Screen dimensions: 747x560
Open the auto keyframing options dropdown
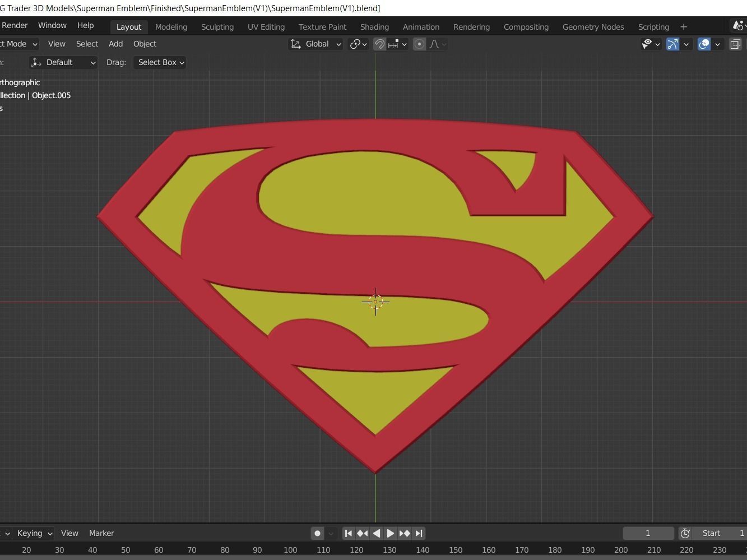331,533
